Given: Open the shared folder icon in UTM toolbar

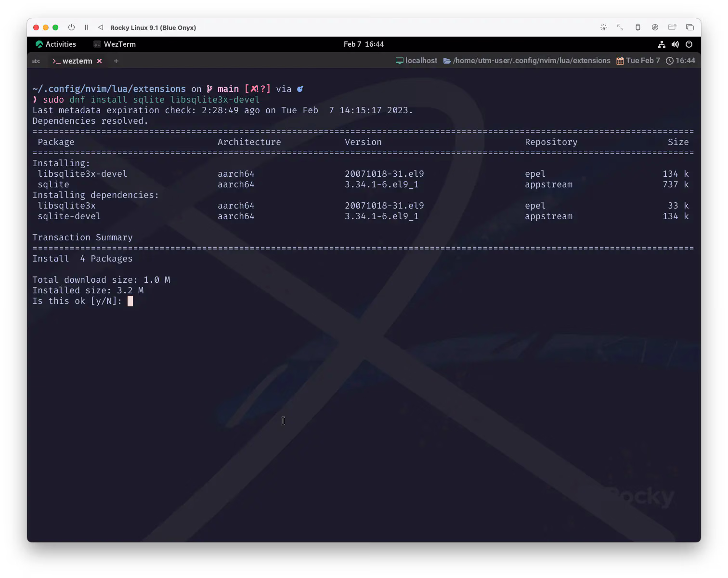Looking at the screenshot, I should pyautogui.click(x=672, y=27).
